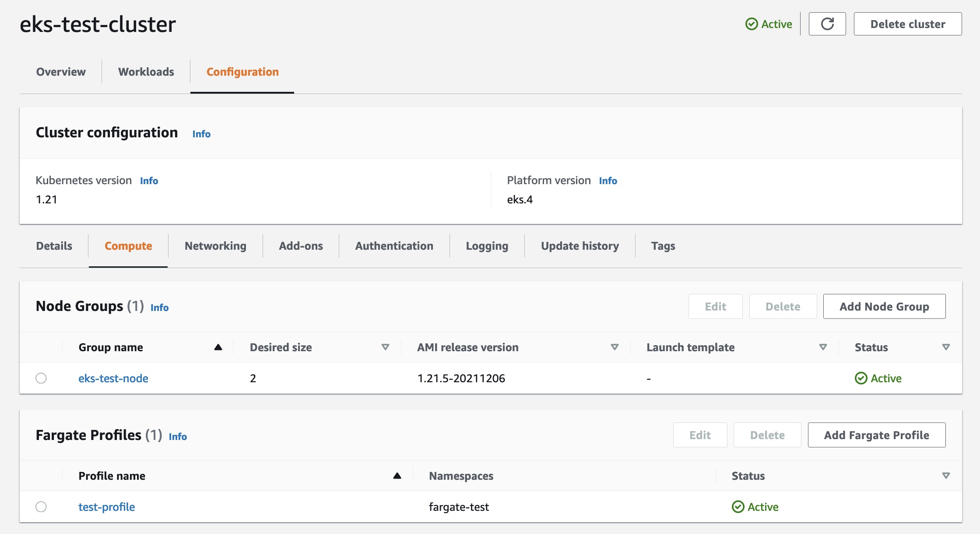Click the refresh cluster icon button

coord(827,24)
